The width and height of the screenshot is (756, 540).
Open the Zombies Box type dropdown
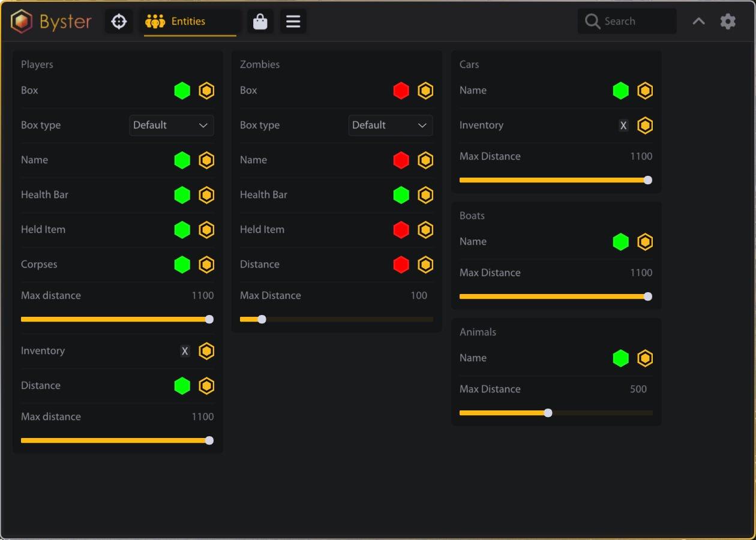[390, 125]
